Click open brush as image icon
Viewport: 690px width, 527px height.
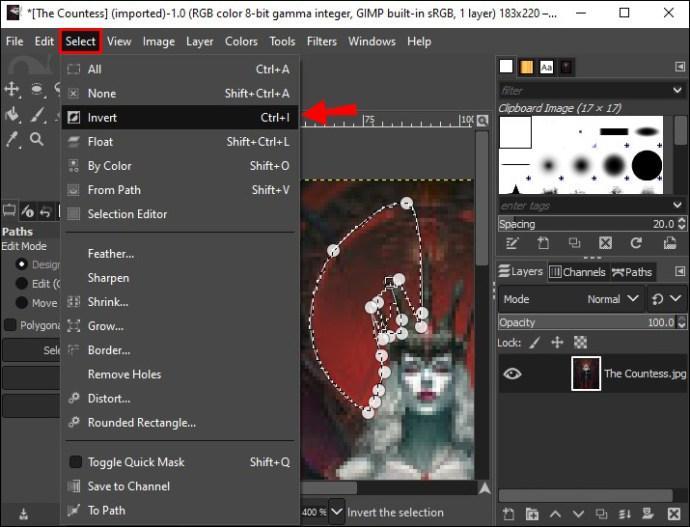coord(669,243)
